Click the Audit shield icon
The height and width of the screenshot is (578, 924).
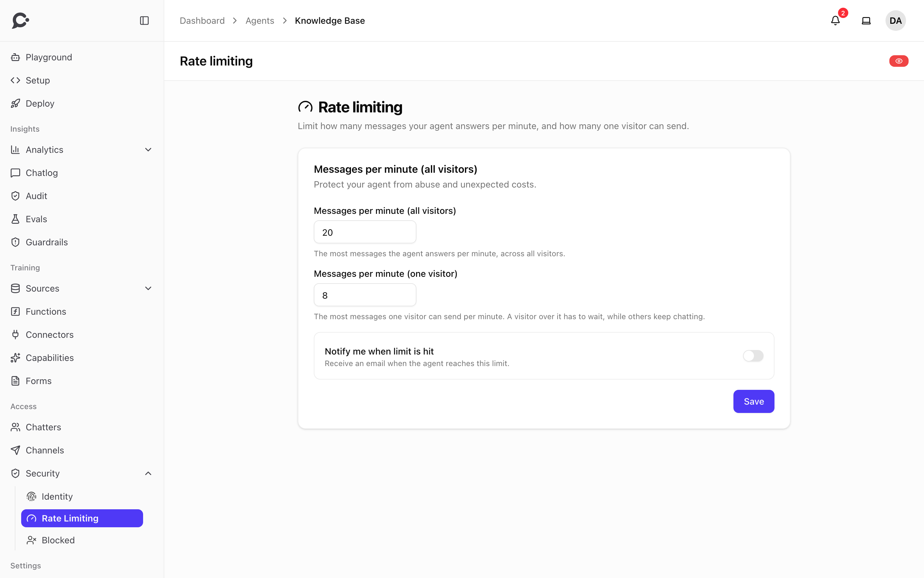[15, 196]
